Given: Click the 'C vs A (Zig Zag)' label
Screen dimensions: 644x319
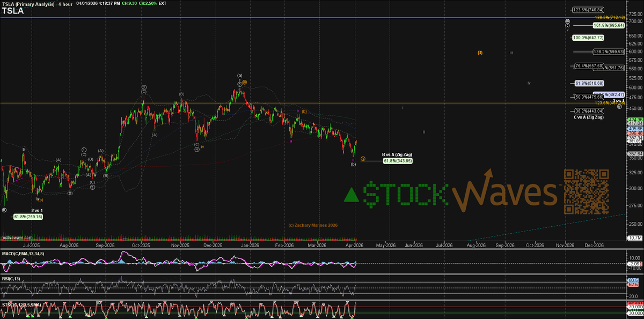Looking at the screenshot, I should pyautogui.click(x=588, y=116).
